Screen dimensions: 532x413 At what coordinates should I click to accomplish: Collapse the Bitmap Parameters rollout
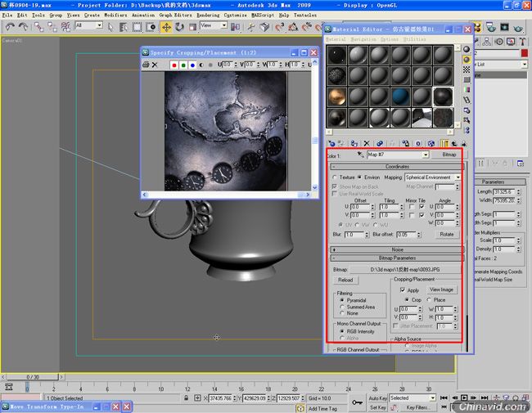point(397,258)
